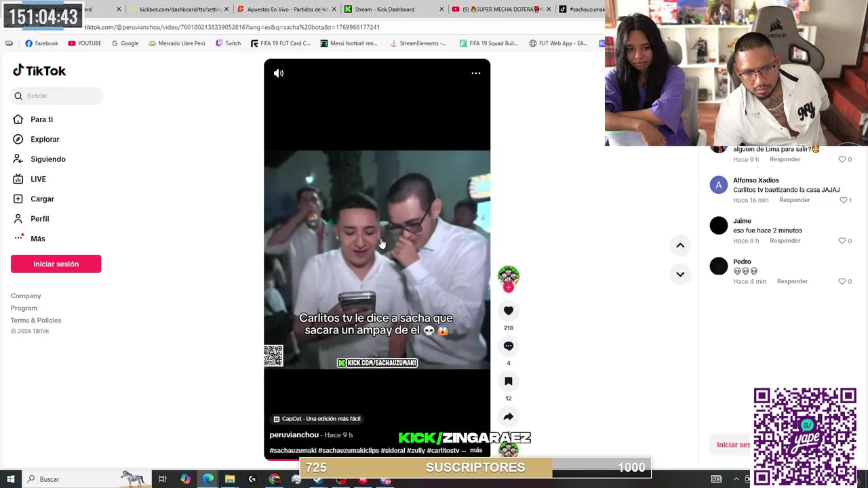The height and width of the screenshot is (488, 868).
Task: Reply to Jaime's comment
Action: (x=785, y=241)
